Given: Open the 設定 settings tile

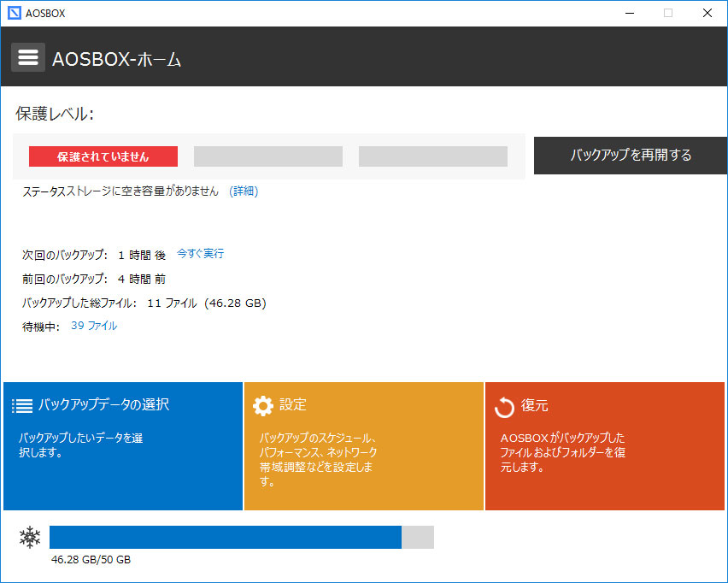Looking at the screenshot, I should (363, 446).
